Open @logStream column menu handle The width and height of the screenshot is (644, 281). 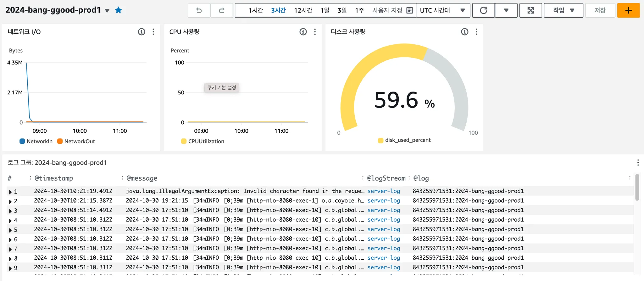pyautogui.click(x=409, y=178)
